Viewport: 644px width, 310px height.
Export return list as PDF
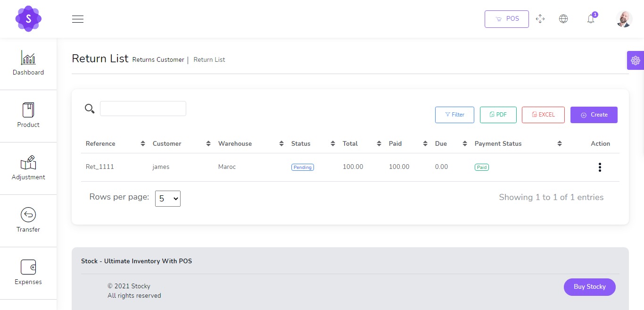498,115
